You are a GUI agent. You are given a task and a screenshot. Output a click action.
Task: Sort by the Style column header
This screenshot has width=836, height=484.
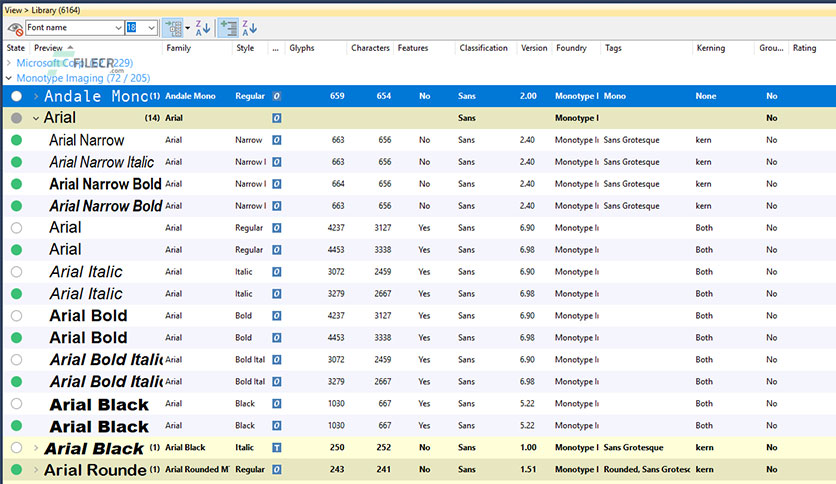245,48
